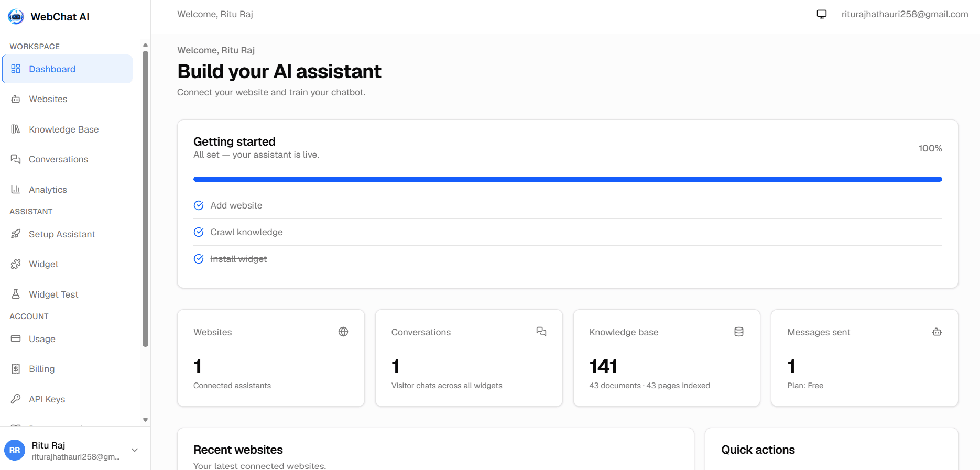
Task: Click the globe icon on Websites card
Action: click(x=343, y=332)
